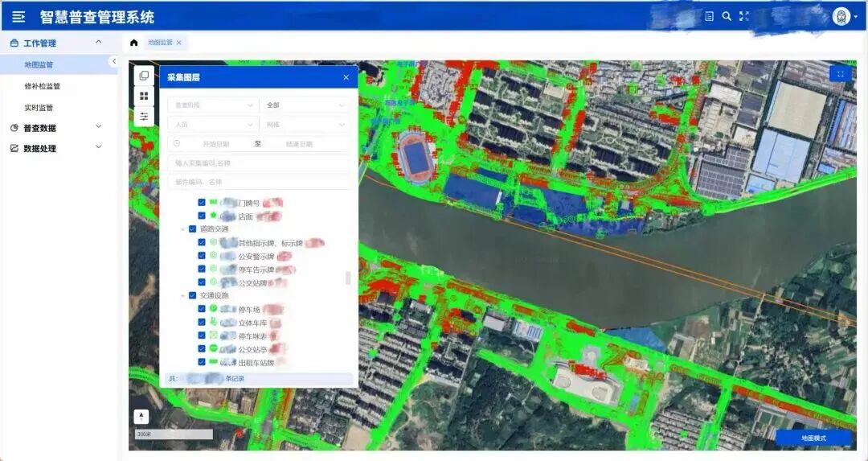Click the green bar icon beside 出租车站牌
This screenshot has height=461, width=868.
(x=213, y=361)
